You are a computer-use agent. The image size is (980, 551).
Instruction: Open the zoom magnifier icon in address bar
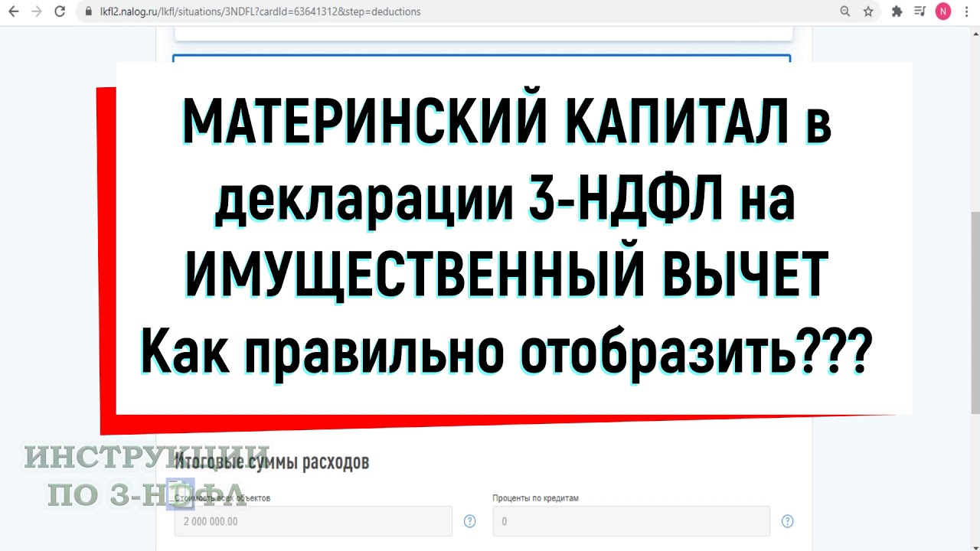[x=845, y=11]
